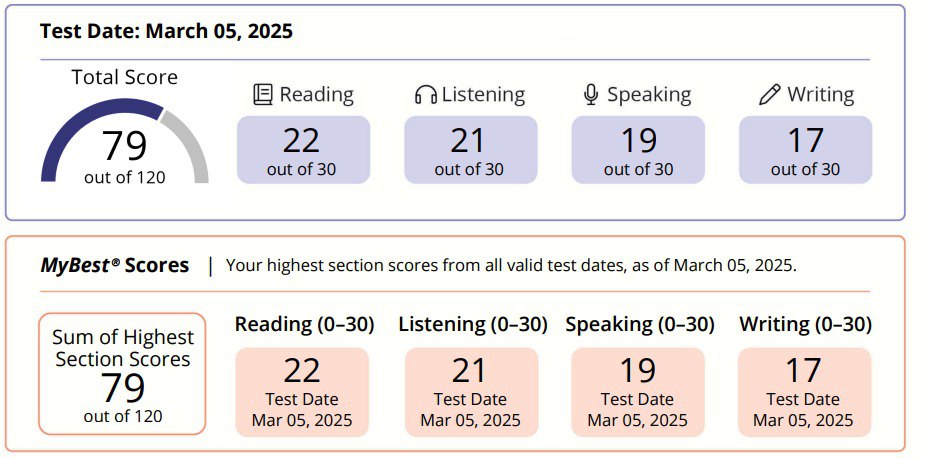Open the Sum of Highest Section Scores box

[122, 374]
